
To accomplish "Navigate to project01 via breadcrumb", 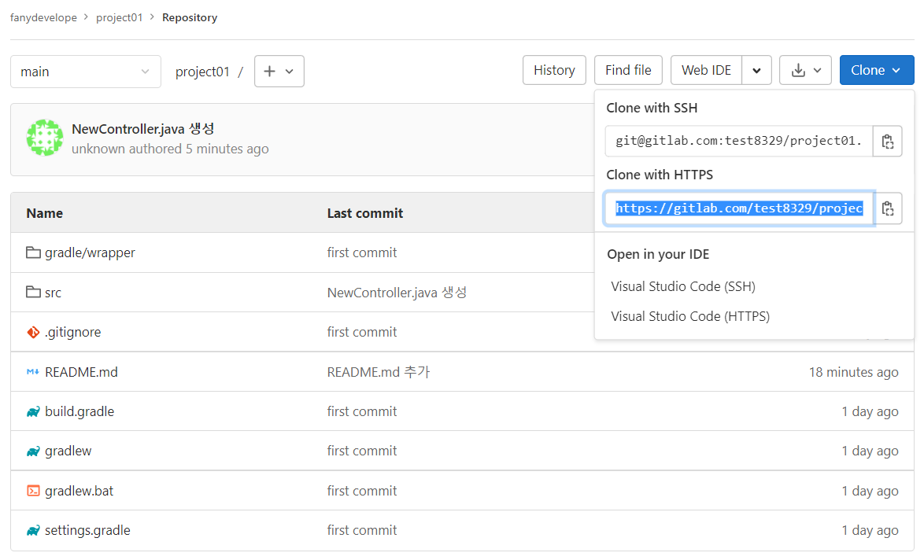I will click(x=120, y=17).
